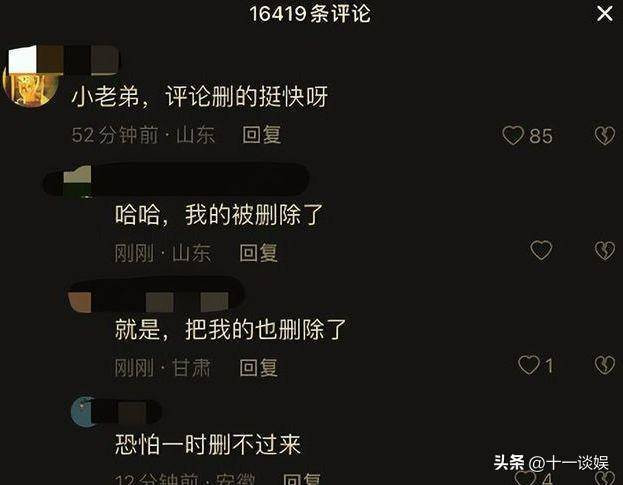Viewport: 623px width, 485px height.
Task: Reply to the comment from 甘肃
Action: tap(259, 367)
